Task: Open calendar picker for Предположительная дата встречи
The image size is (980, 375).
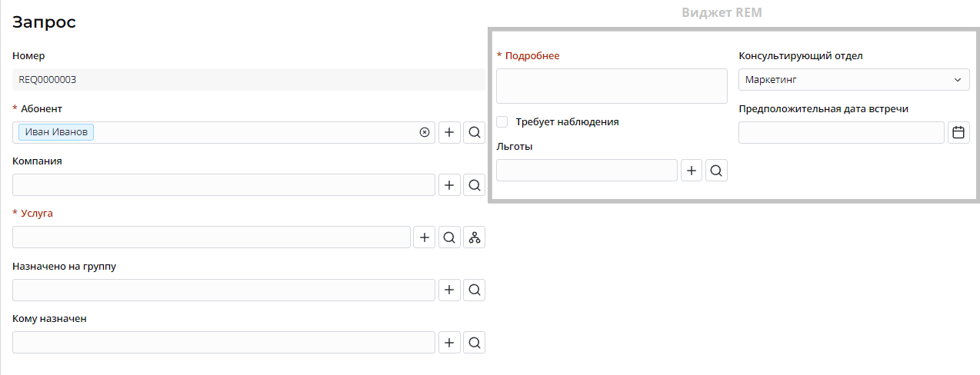Action: (x=958, y=133)
